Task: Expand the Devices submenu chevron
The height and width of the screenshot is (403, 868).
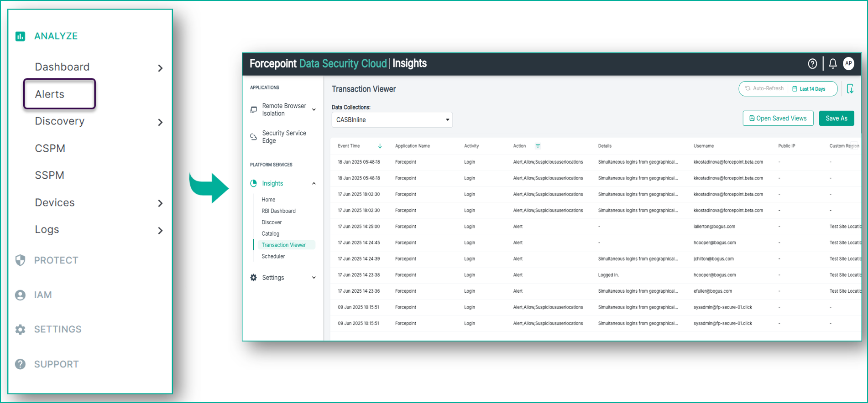Action: [160, 203]
